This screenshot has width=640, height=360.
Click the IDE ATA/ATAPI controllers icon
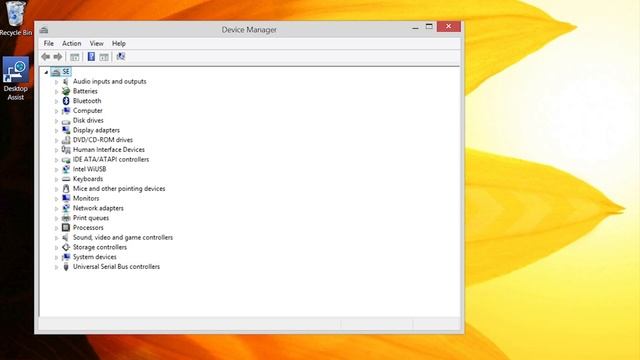click(x=66, y=160)
